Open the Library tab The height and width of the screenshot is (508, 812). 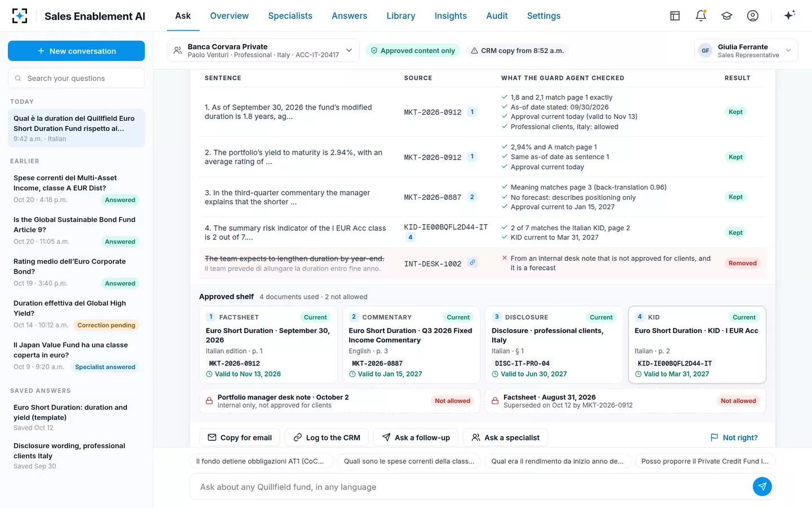tap(401, 16)
